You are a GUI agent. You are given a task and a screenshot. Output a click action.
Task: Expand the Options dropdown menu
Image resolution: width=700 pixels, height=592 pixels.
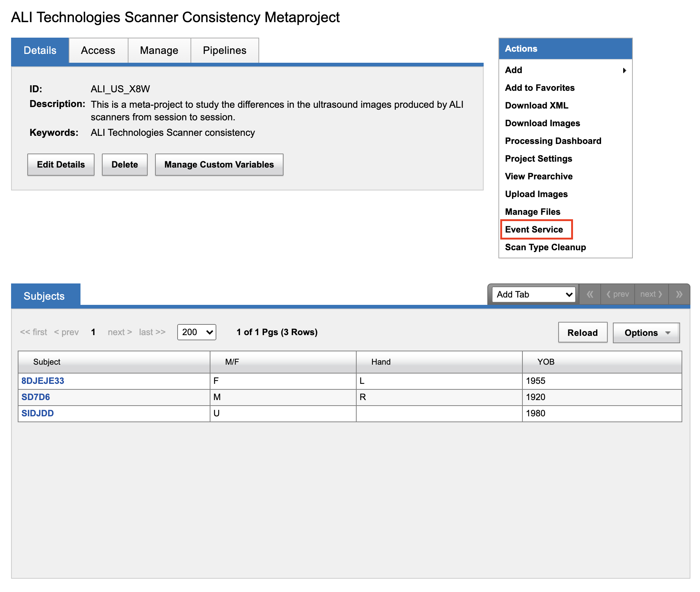[646, 333]
